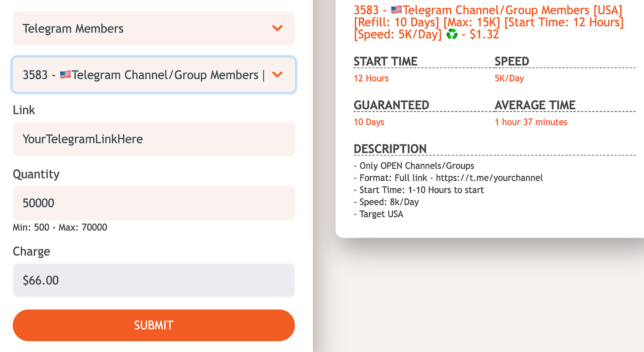Click the orange service title 3583 heading
Image resolution: width=644 pixels, height=352 pixels.
pyautogui.click(x=488, y=22)
